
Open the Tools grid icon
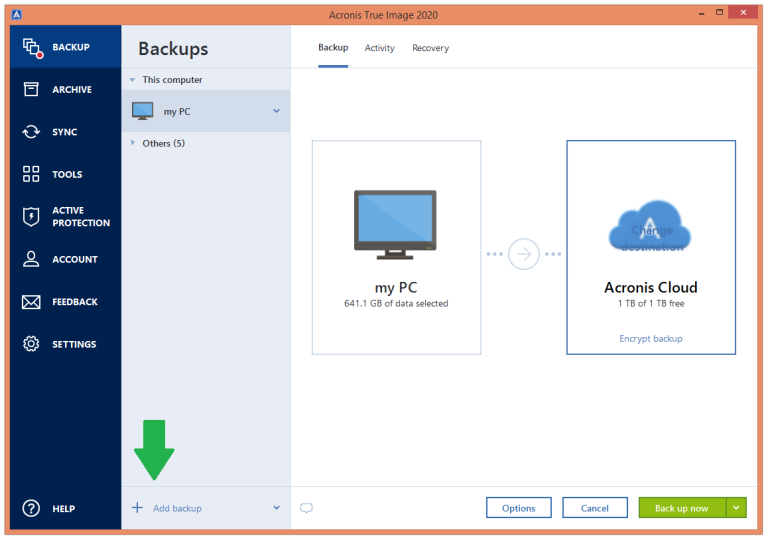[32, 174]
